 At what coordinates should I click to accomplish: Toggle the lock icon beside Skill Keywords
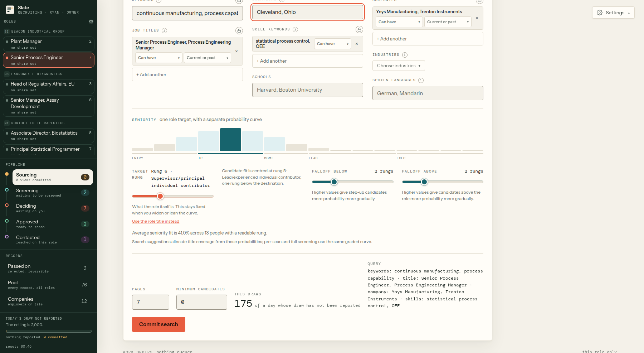359,30
